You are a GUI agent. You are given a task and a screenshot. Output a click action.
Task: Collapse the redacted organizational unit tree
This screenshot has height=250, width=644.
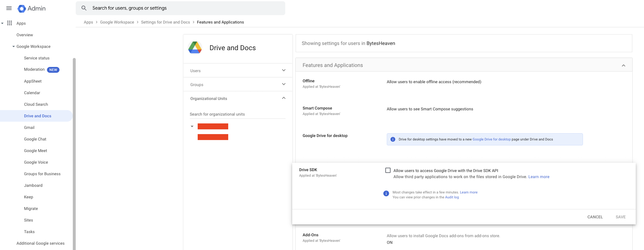click(x=192, y=127)
